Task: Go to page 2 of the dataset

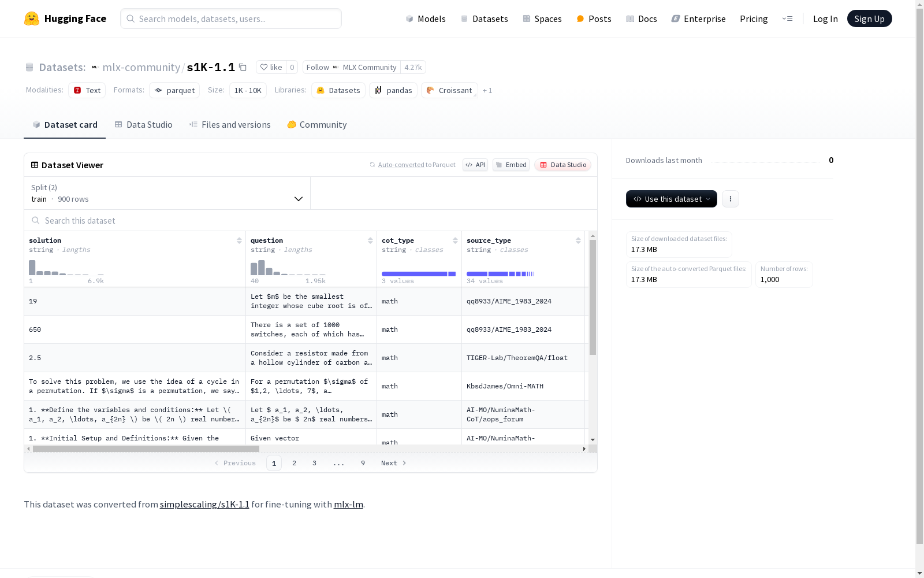Action: click(x=294, y=463)
